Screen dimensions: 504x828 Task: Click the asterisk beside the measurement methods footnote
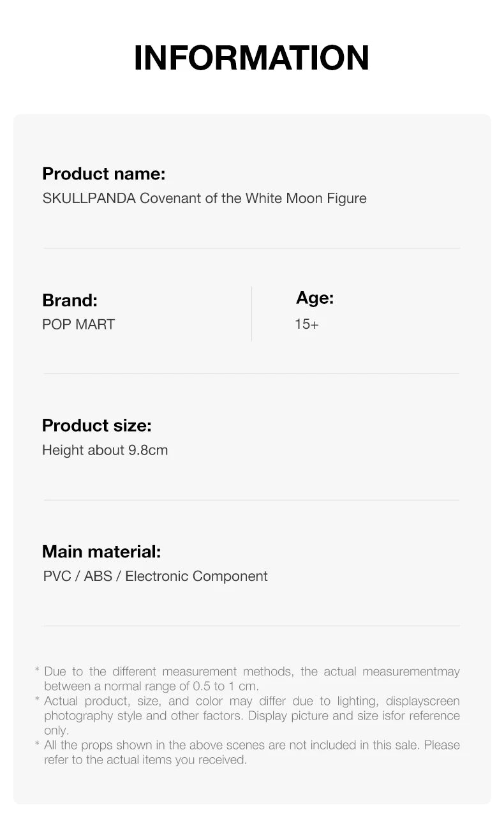[37, 671]
